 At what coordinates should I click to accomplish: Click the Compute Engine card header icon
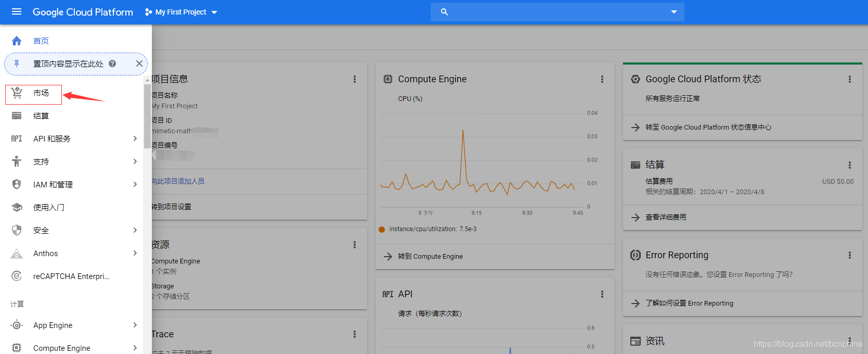click(x=388, y=79)
